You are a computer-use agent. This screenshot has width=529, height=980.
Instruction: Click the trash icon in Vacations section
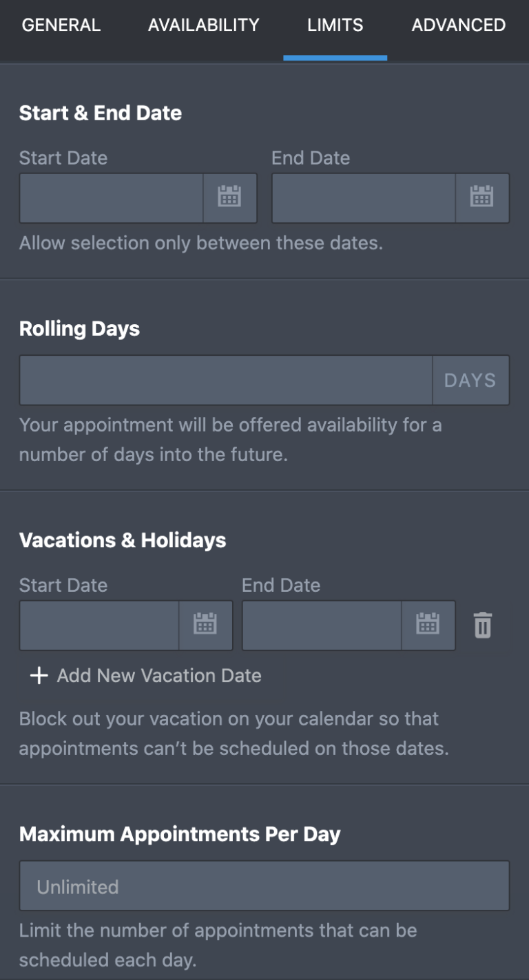click(482, 625)
